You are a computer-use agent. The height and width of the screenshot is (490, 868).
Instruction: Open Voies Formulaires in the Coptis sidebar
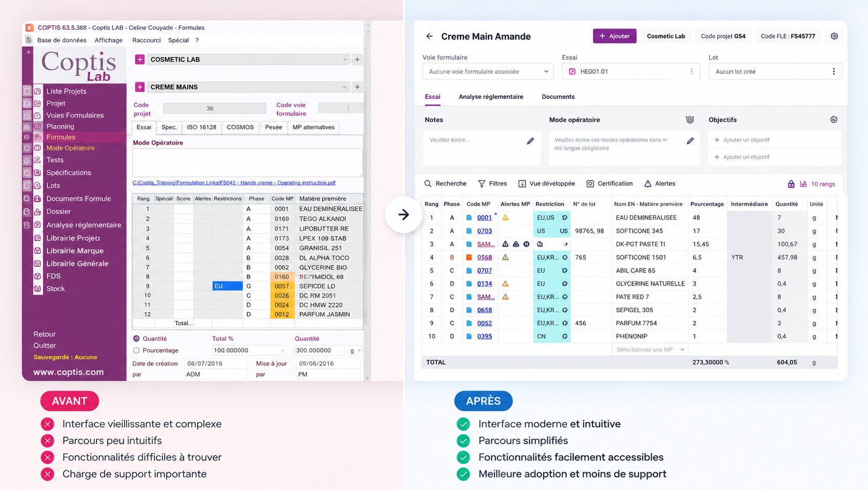point(75,115)
